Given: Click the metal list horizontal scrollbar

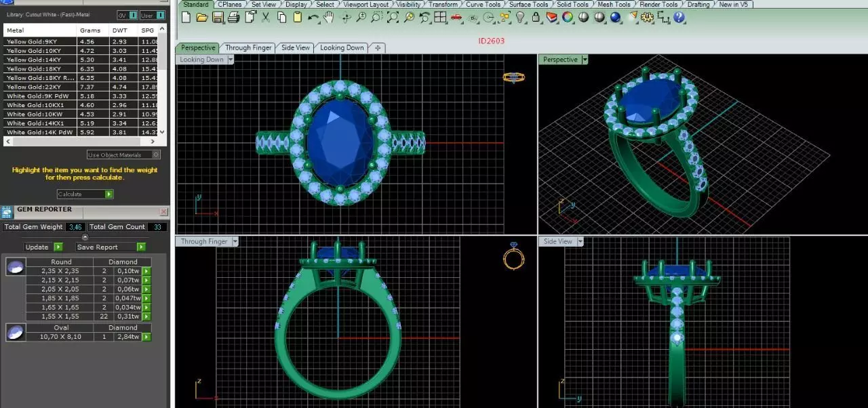Looking at the screenshot, I should pos(81,142).
